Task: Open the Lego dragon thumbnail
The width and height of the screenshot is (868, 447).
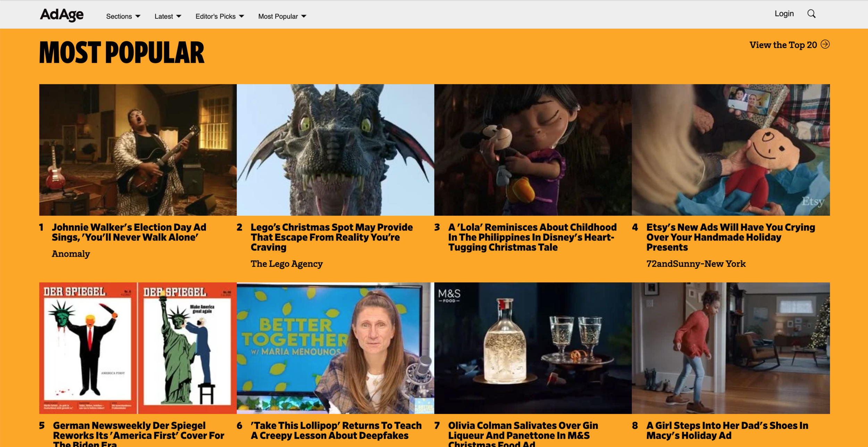Action: tap(335, 150)
